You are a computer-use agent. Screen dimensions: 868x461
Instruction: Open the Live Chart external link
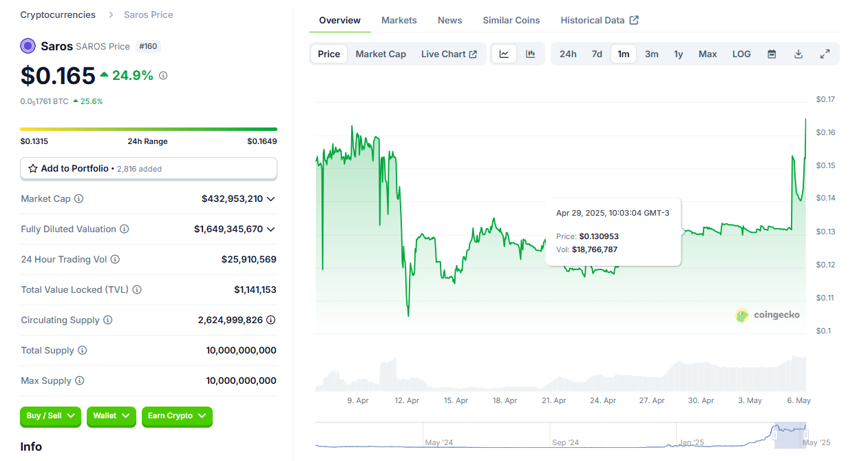click(449, 54)
